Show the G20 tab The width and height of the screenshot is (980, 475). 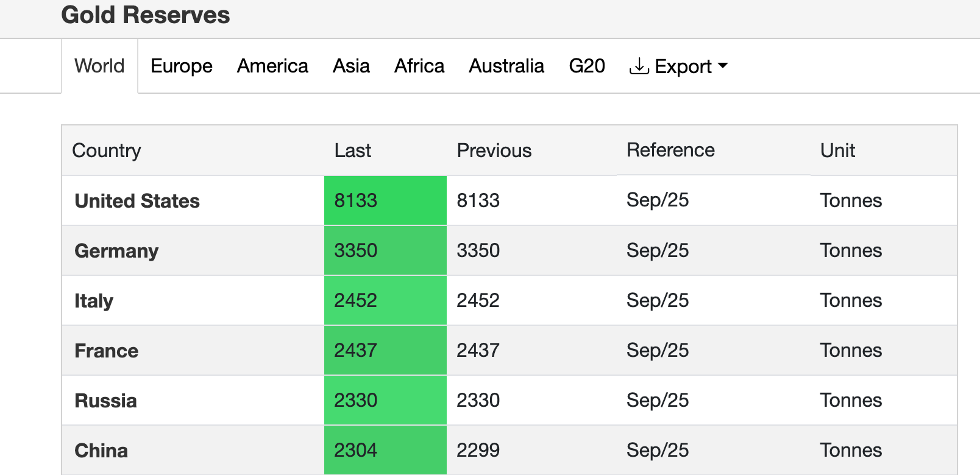click(x=586, y=66)
